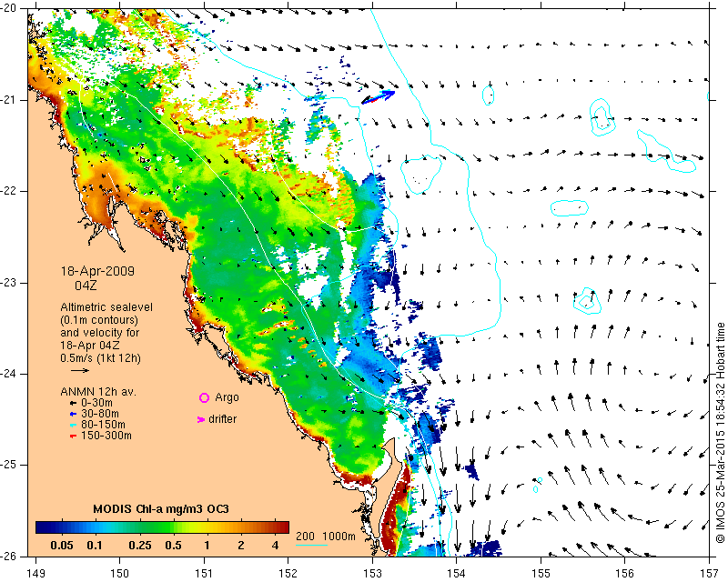Click the colorbar tick label '4'
Screen dimensions: 728x582
tap(276, 546)
